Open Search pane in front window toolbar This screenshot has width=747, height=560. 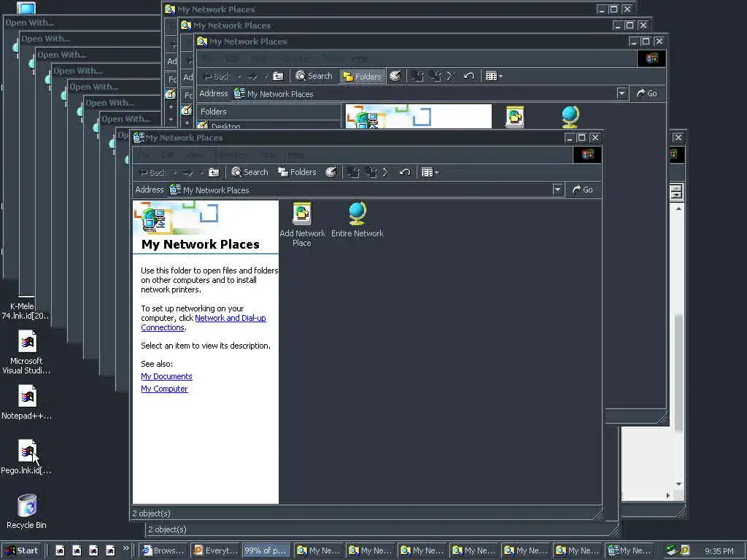pyautogui.click(x=249, y=172)
